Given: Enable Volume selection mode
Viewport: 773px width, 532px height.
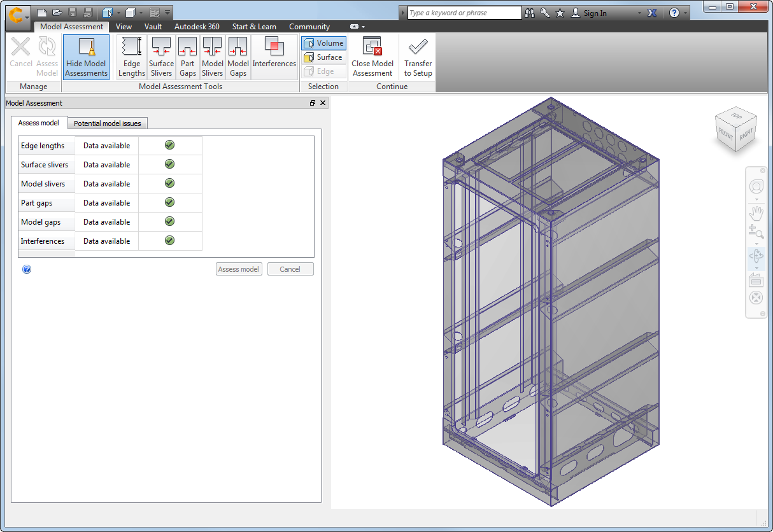Looking at the screenshot, I should [x=324, y=43].
